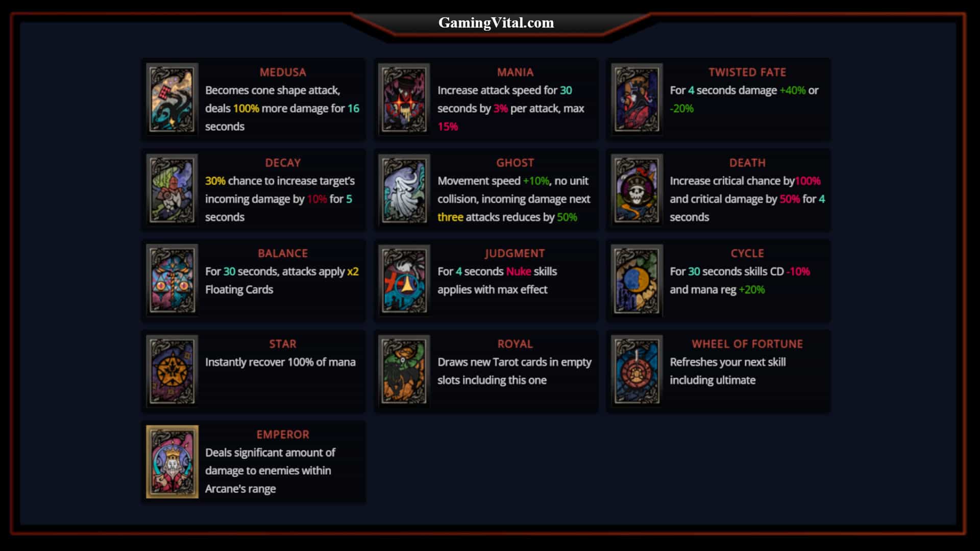Viewport: 980px width, 551px height.
Task: Select the Death tarot card icon
Action: click(x=636, y=189)
